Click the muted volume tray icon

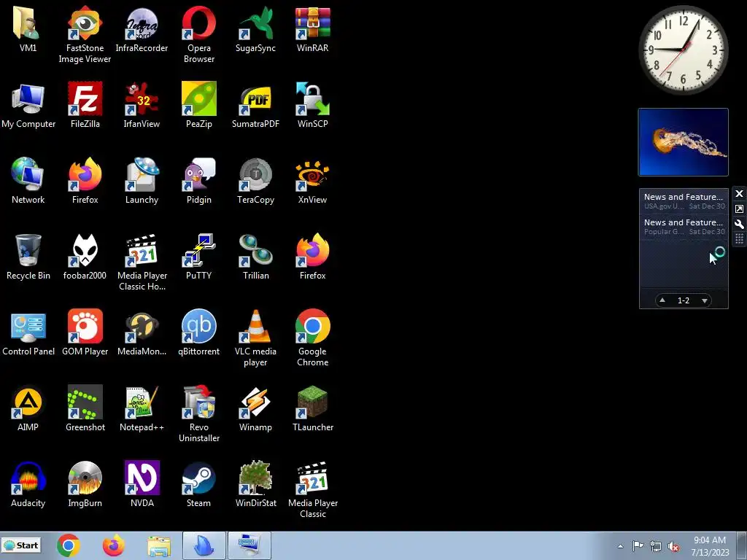673,546
